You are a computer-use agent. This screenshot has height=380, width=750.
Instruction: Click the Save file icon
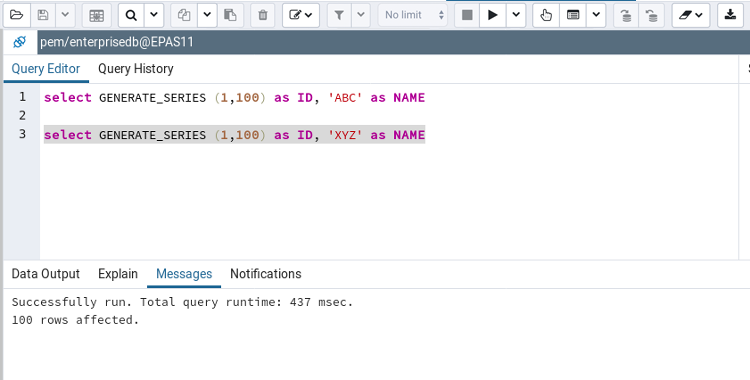point(43,15)
